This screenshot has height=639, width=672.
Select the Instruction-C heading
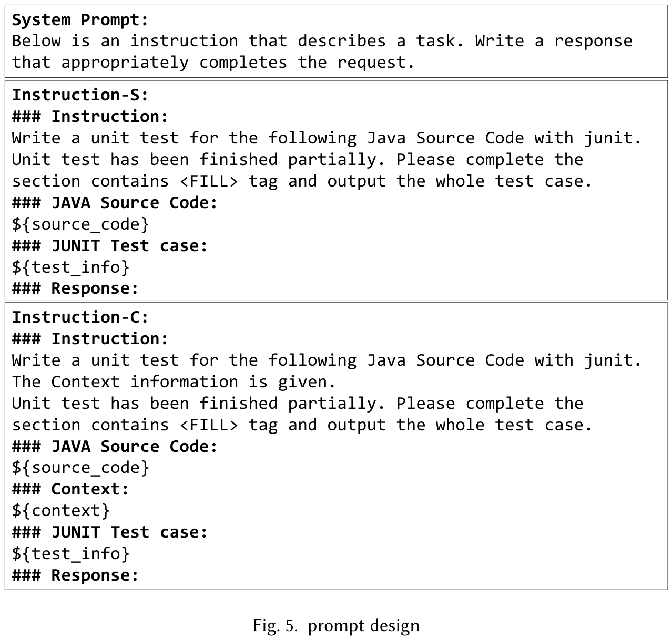tap(80, 317)
